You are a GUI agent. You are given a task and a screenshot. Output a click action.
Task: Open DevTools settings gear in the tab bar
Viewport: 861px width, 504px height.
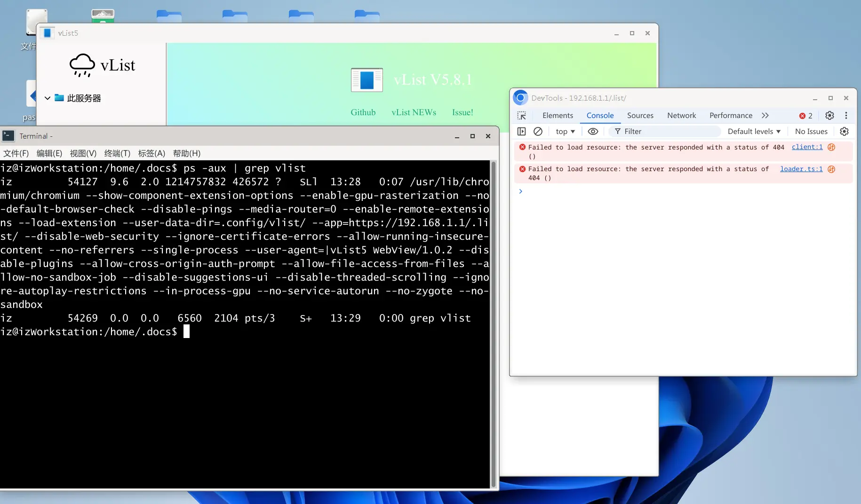coord(829,116)
